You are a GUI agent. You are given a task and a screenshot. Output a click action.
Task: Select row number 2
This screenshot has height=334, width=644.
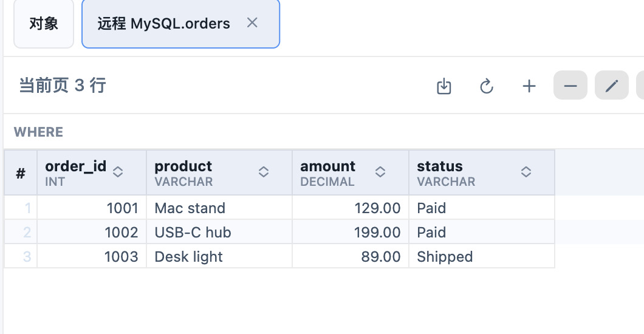click(21, 232)
